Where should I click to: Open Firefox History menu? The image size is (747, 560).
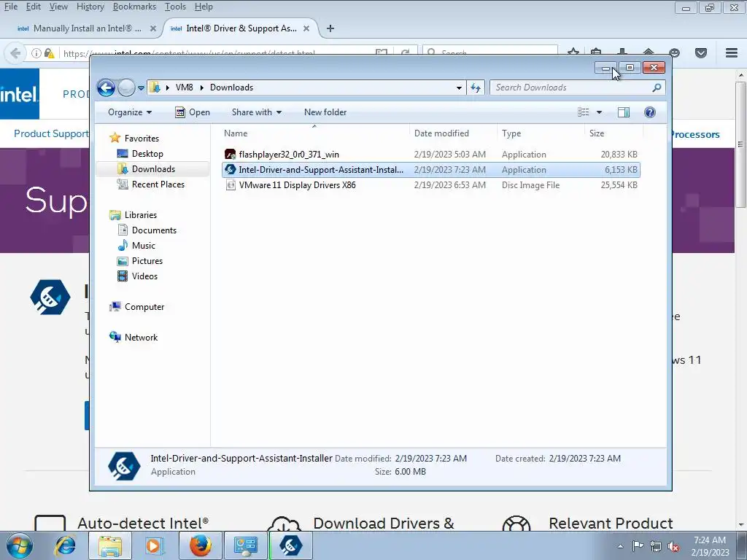[90, 7]
